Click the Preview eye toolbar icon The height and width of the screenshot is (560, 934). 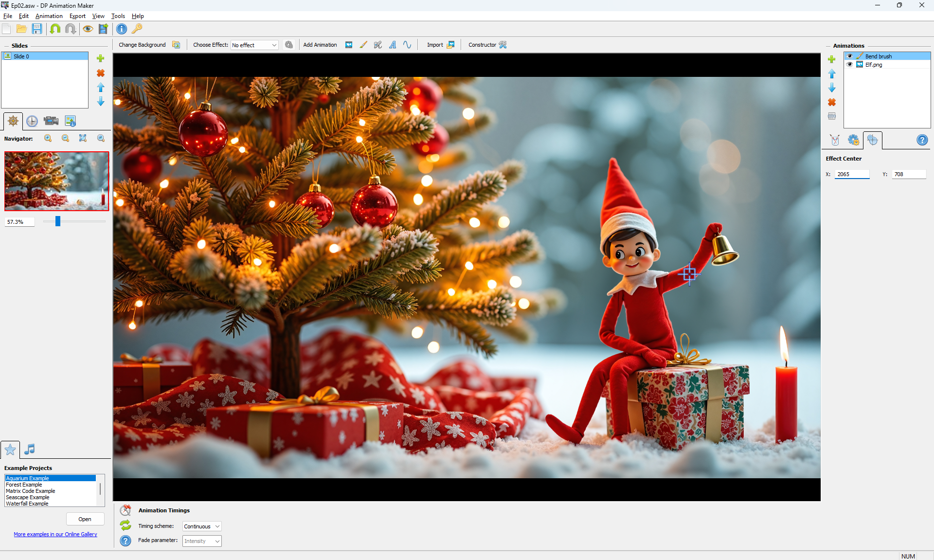[x=88, y=29]
